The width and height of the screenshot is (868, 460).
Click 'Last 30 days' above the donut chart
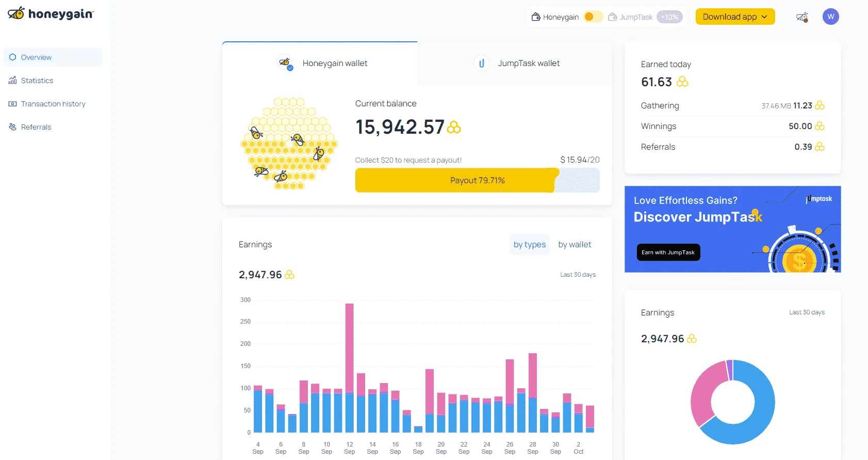(x=807, y=312)
